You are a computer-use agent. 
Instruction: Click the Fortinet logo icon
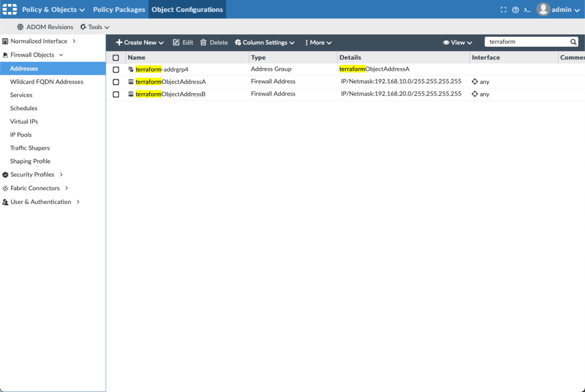[10, 9]
